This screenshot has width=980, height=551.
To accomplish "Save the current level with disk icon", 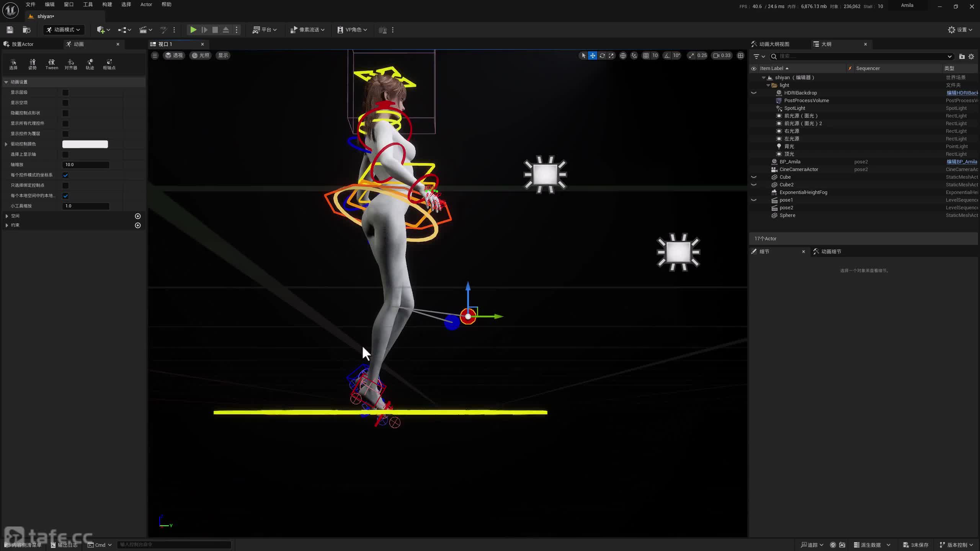I will pyautogui.click(x=10, y=30).
